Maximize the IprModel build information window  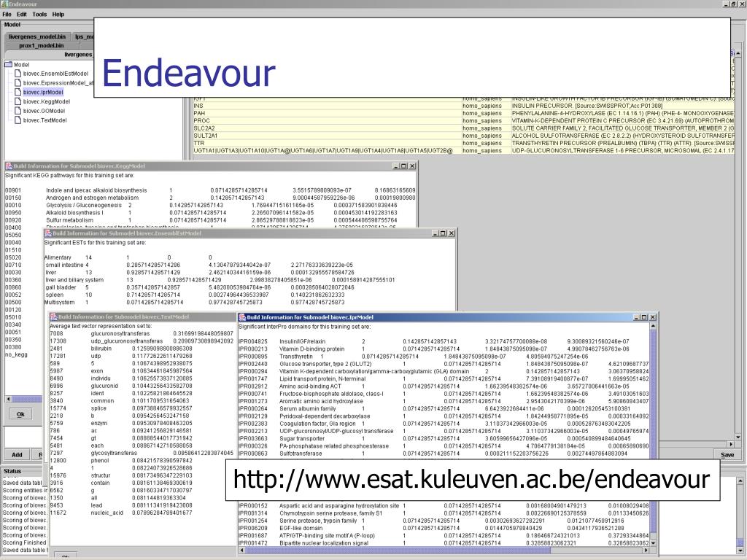(x=645, y=317)
